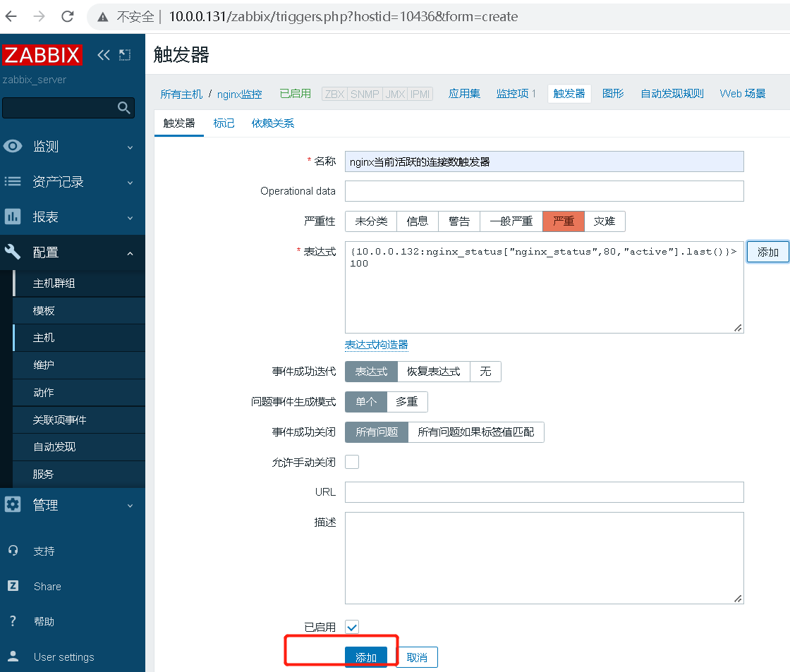The image size is (790, 672).
Task: Open 自动发现 in configuration menu
Action: [x=78, y=447]
